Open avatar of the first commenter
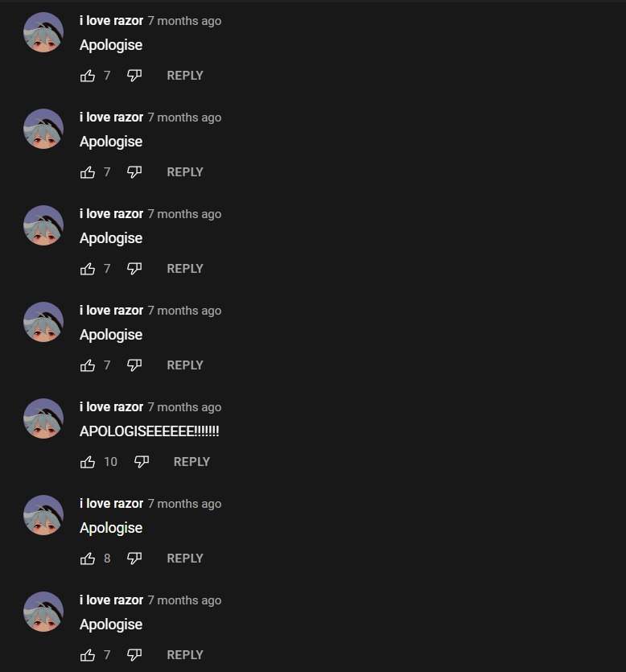This screenshot has width=626, height=672. point(43,32)
